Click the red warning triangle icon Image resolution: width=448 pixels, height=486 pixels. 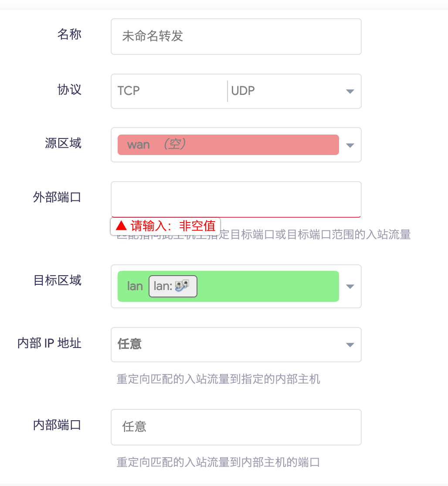[x=122, y=226]
